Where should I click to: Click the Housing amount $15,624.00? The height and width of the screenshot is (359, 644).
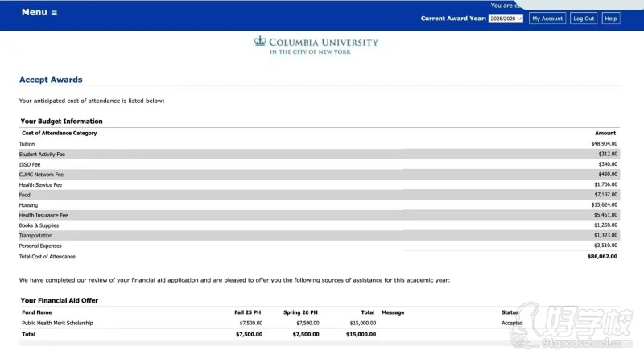point(604,205)
